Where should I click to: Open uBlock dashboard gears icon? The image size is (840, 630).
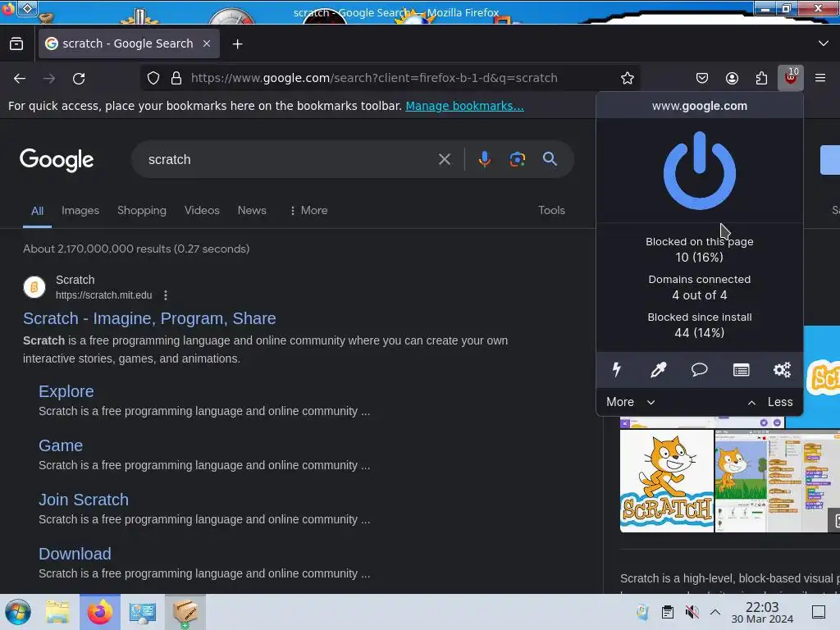point(782,370)
